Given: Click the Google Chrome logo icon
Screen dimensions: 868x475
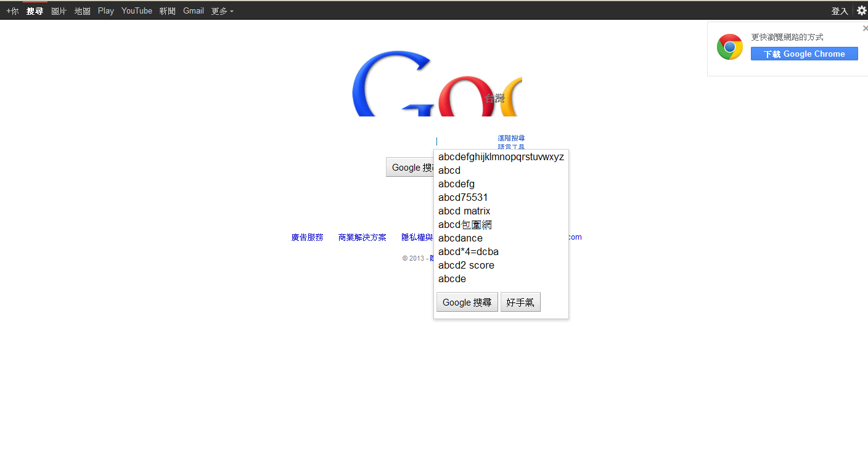Looking at the screenshot, I should 729,47.
